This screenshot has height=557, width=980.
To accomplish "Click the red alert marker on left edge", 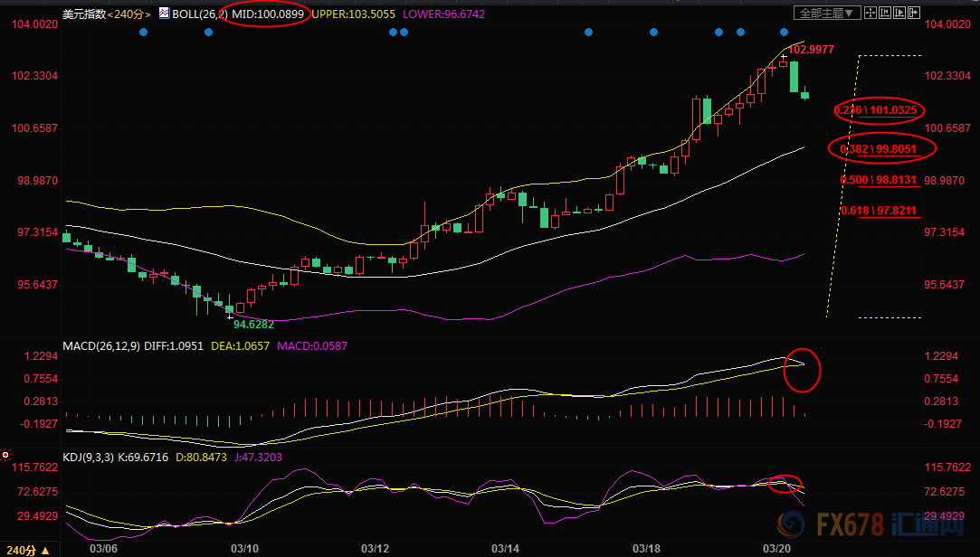I will 5,454.
